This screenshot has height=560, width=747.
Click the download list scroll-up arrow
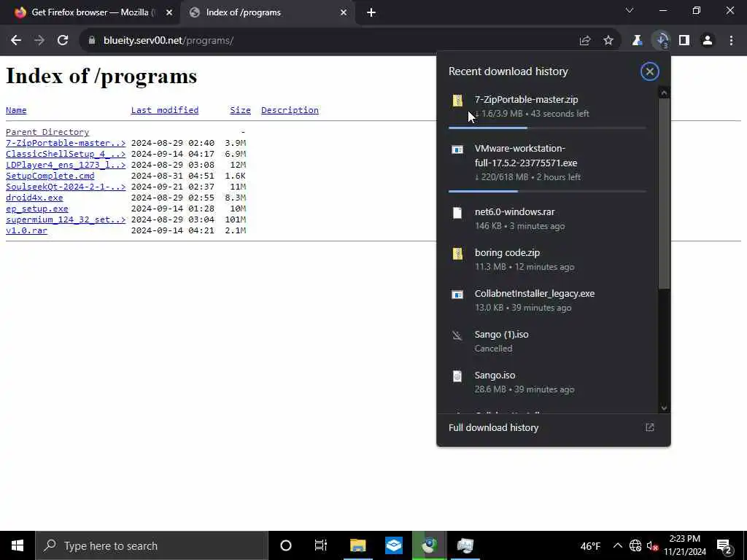(x=664, y=93)
